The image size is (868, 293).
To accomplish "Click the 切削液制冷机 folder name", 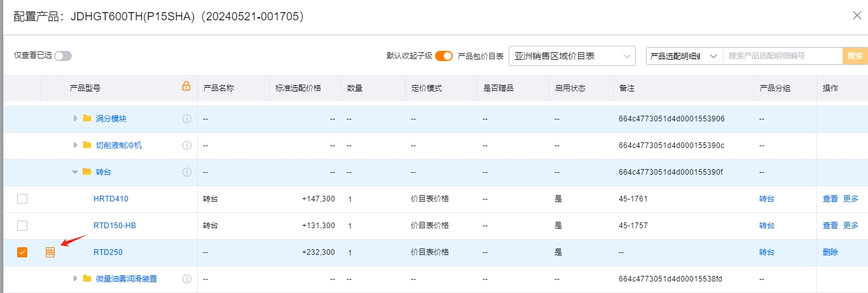I will pos(119,146).
